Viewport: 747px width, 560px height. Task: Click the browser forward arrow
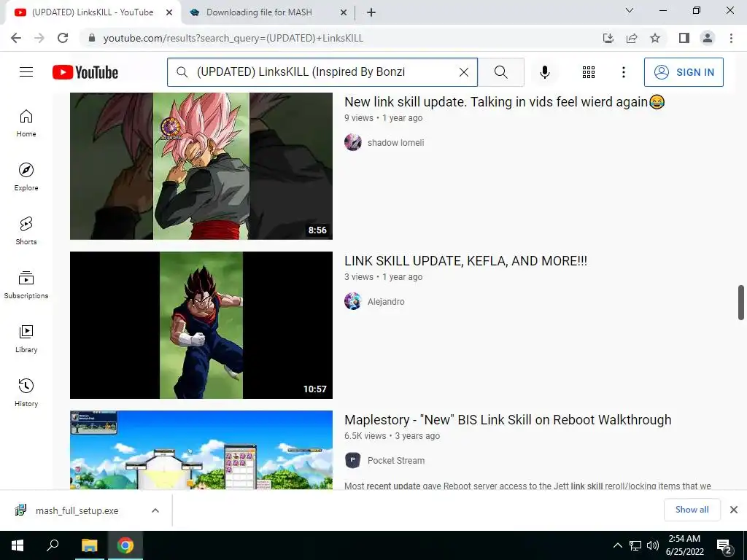coord(39,38)
